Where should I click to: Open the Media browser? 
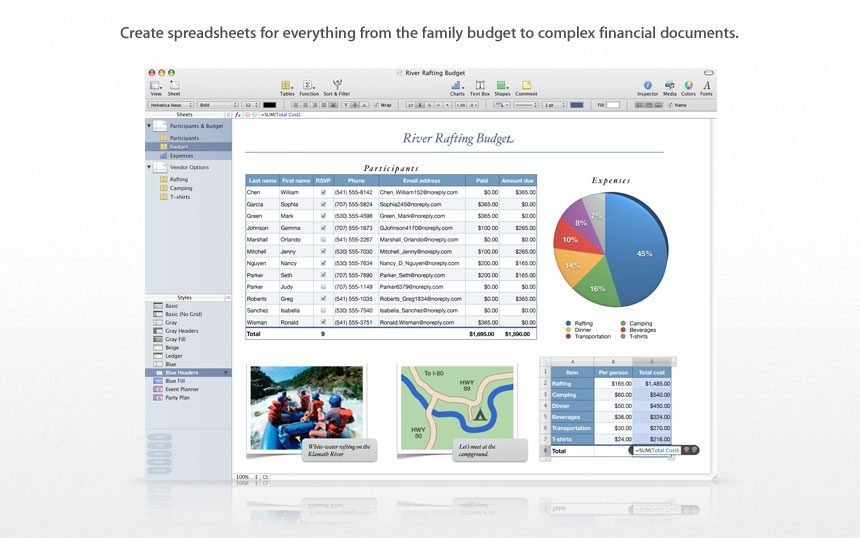click(x=670, y=88)
